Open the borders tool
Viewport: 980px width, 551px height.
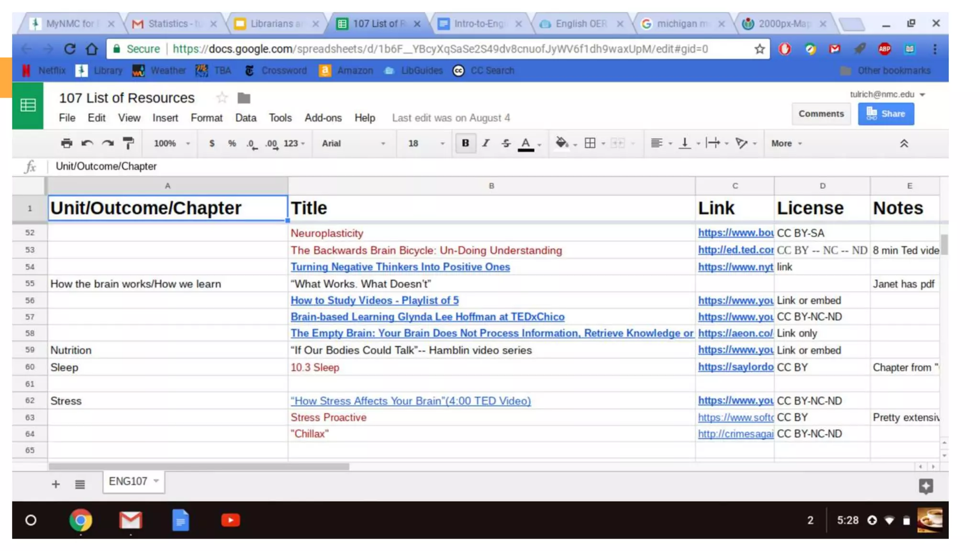[x=590, y=143]
